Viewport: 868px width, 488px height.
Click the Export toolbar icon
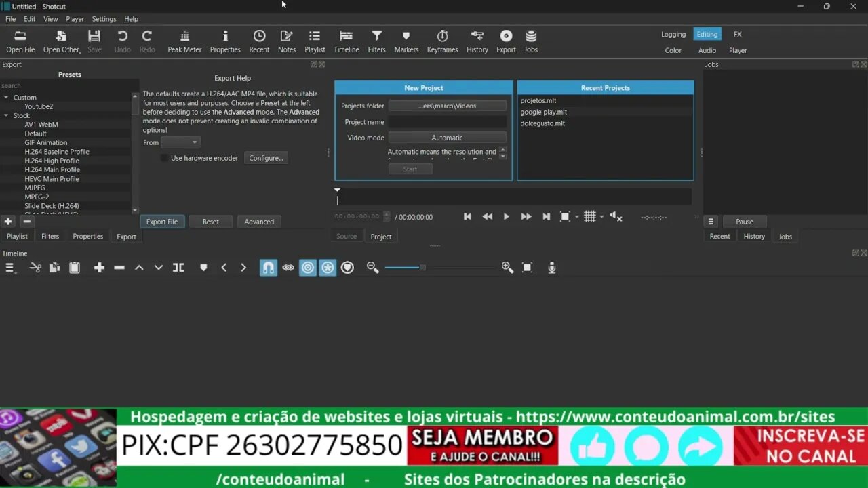506,41
